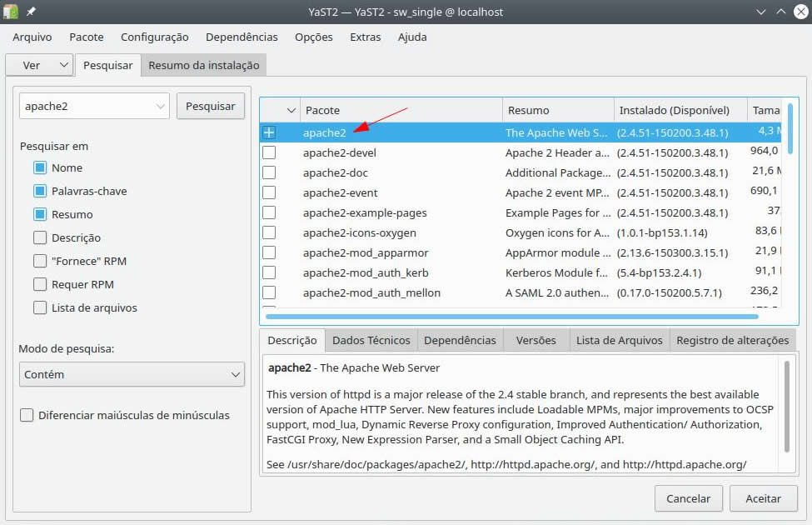Click the status column header arrow icon

[x=291, y=110]
